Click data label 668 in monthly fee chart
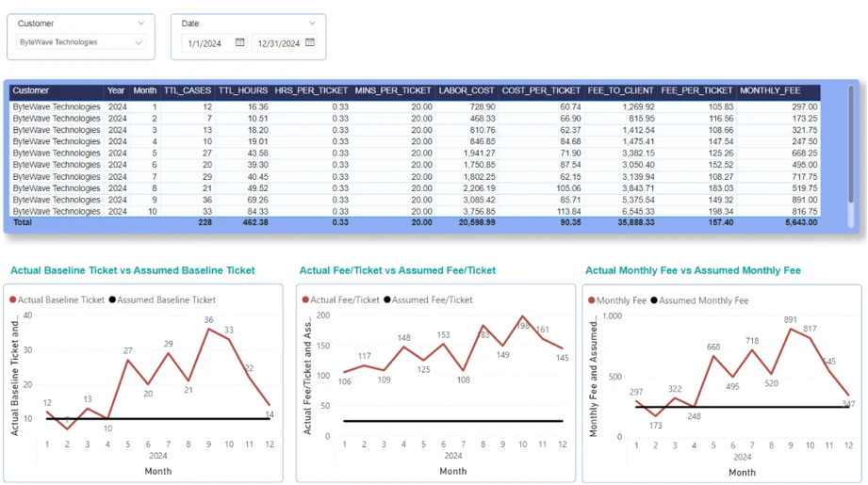This screenshot has height=485, width=868. tap(713, 347)
